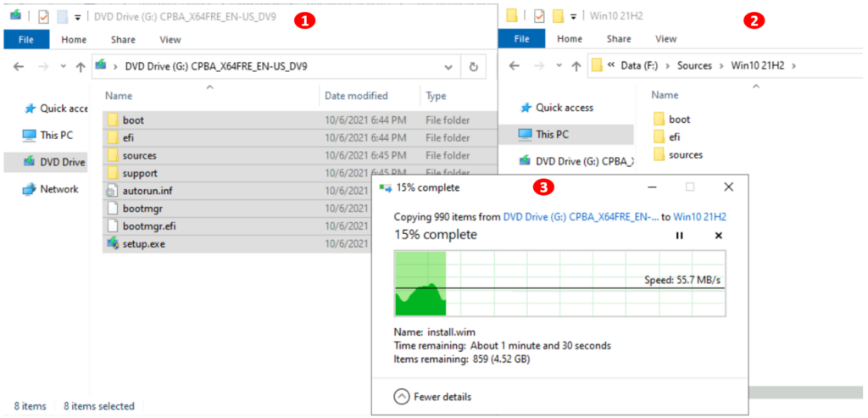Viewport: 868px width, 418px height.
Task: Go back in the Win10 21H2 window
Action: (x=514, y=66)
